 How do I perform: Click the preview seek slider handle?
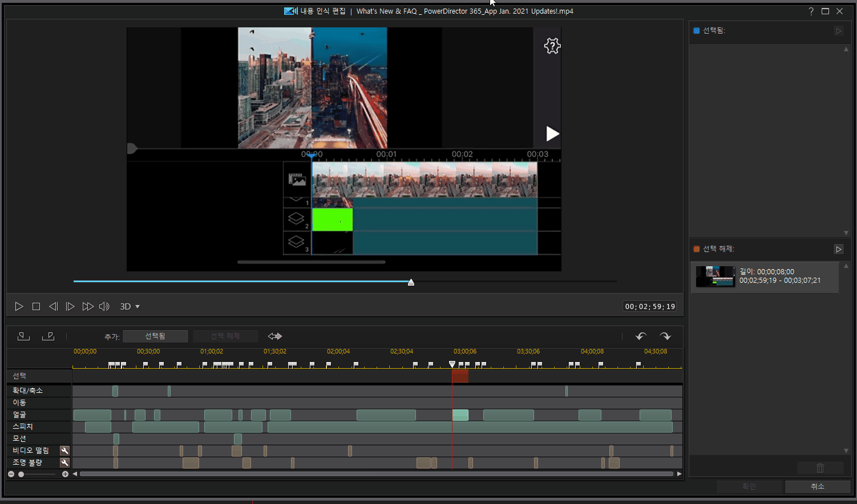click(x=411, y=282)
